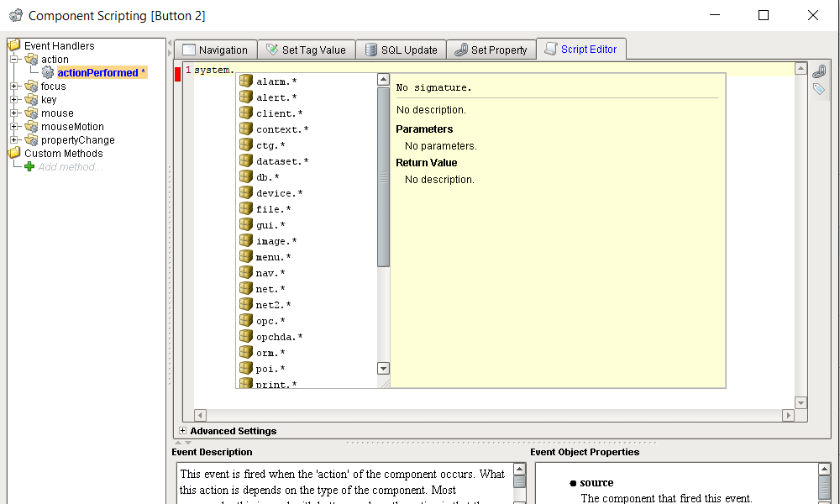This screenshot has height=504, width=840.
Task: Click the alert package icon in autocomplete
Action: coord(246,97)
